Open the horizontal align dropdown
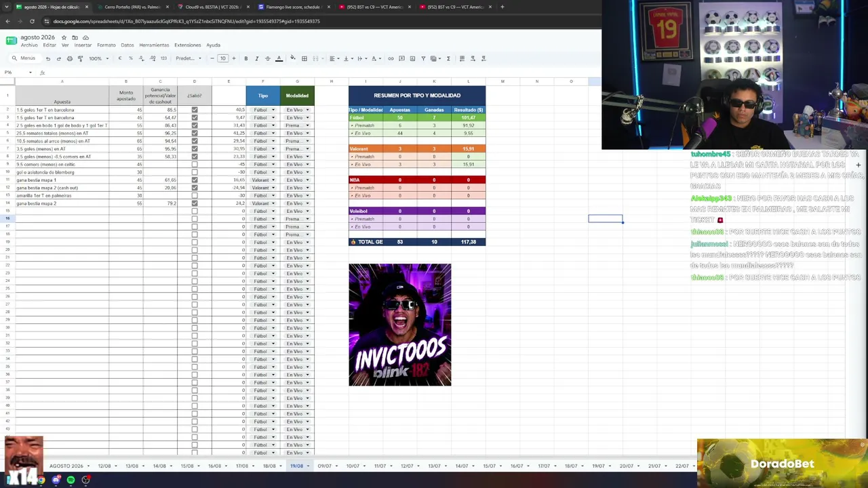The width and height of the screenshot is (868, 488). point(334,58)
